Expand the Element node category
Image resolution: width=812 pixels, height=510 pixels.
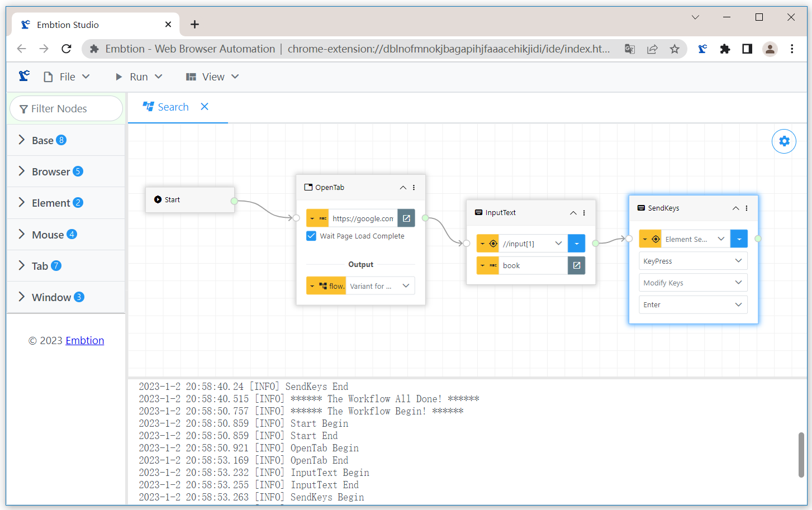[x=66, y=203]
